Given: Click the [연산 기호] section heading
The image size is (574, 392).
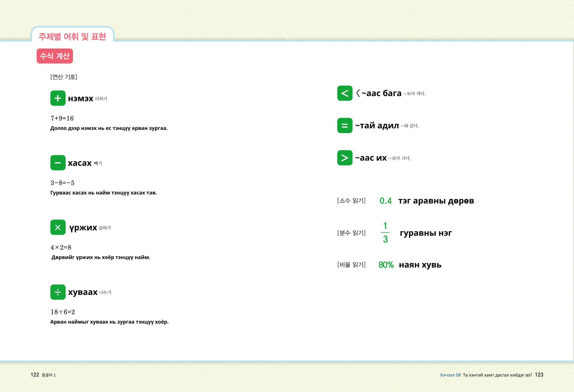Looking at the screenshot, I should point(64,77).
